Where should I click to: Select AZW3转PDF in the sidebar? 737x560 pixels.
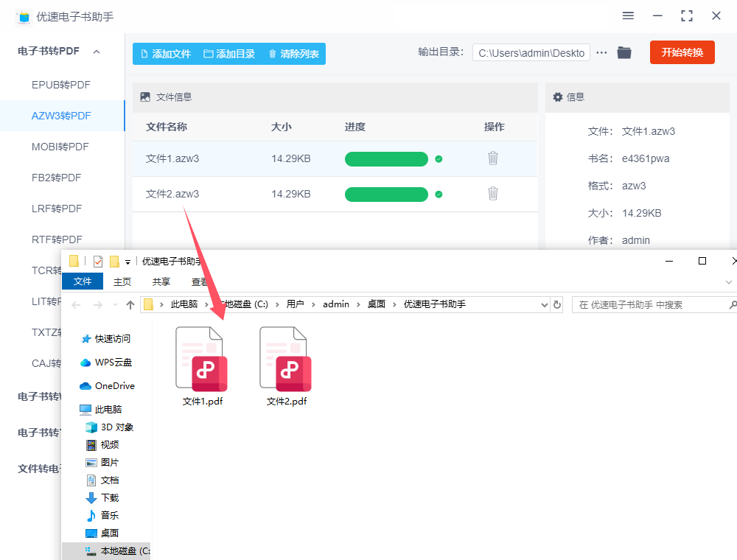[61, 116]
